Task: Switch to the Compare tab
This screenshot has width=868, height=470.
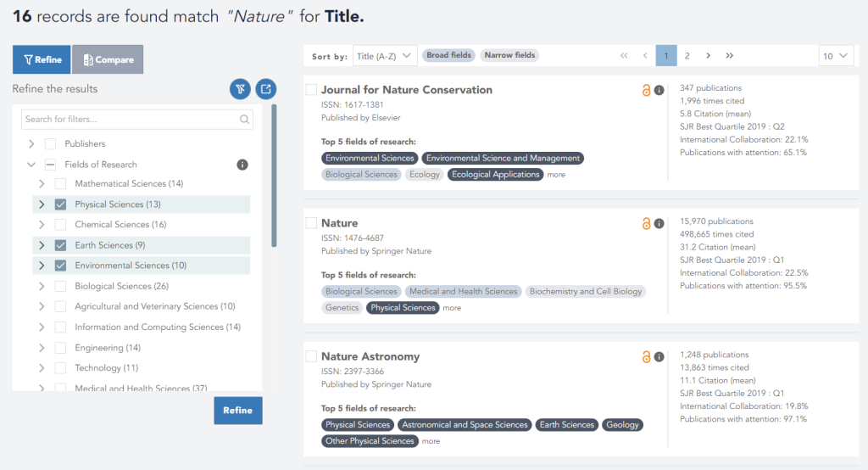Action: click(x=108, y=59)
